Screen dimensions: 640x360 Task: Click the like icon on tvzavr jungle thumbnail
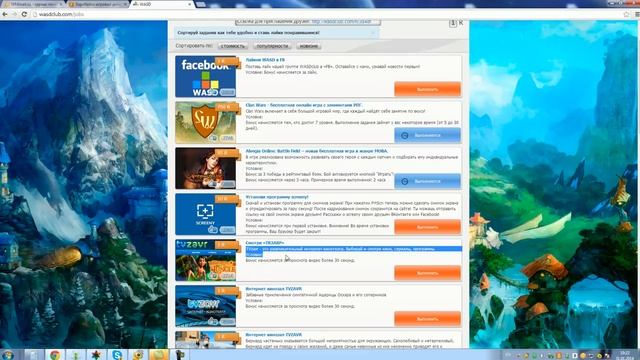213,276
